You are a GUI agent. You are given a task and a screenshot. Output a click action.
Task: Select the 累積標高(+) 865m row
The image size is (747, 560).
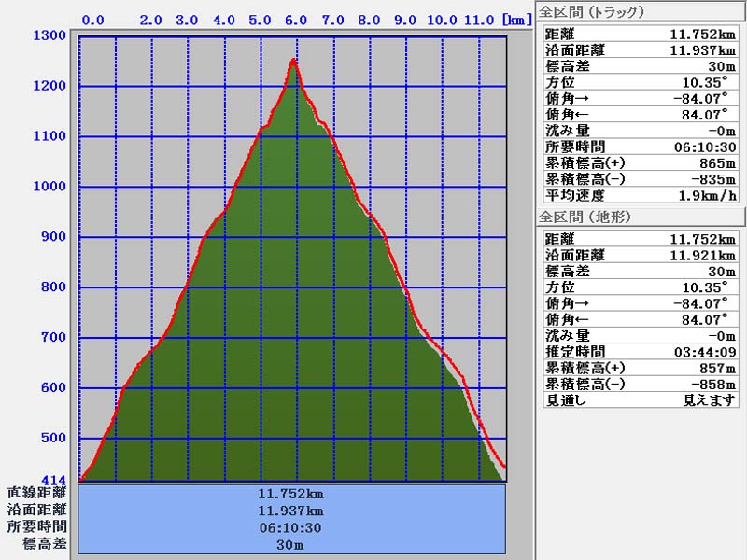click(x=641, y=163)
